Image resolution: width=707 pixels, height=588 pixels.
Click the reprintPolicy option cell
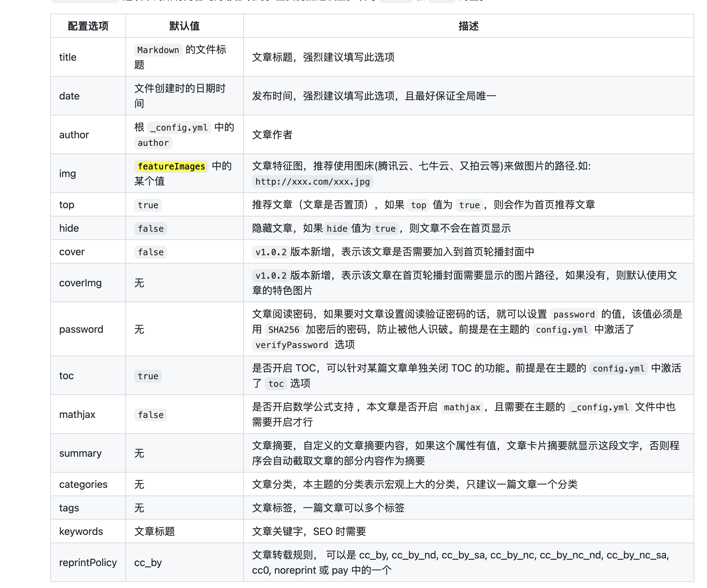pos(88,563)
